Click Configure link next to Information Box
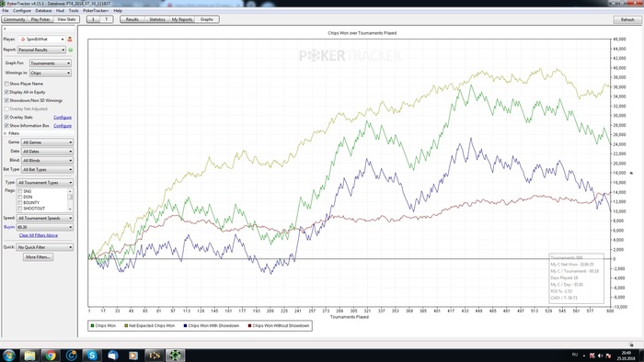 pos(63,126)
